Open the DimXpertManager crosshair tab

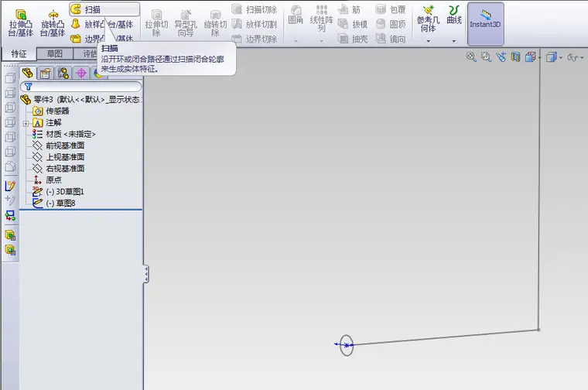point(81,73)
